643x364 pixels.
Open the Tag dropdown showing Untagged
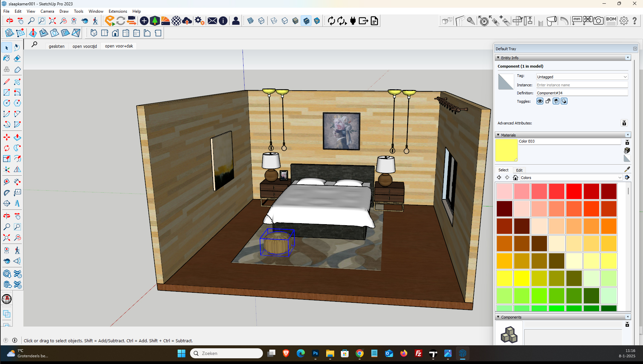click(582, 77)
